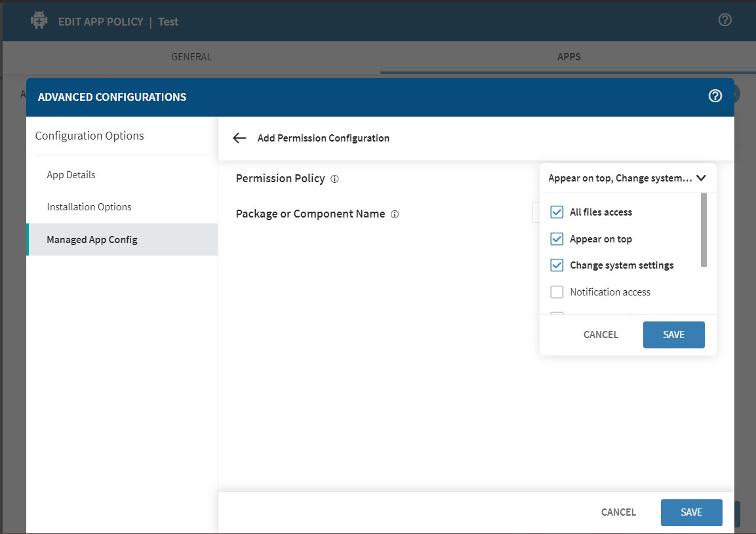Go back using the arrow beside Add Permission Configuration
Viewport: 756px width, 534px height.
(x=239, y=138)
